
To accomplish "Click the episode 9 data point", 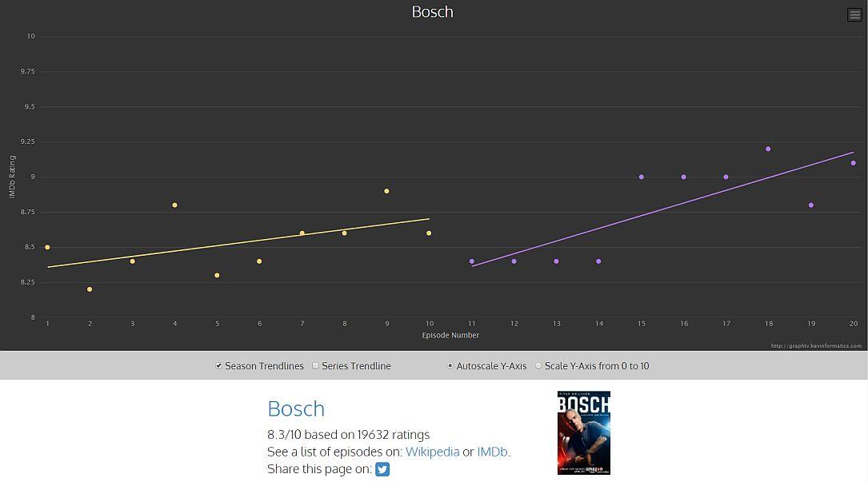I will [x=386, y=191].
